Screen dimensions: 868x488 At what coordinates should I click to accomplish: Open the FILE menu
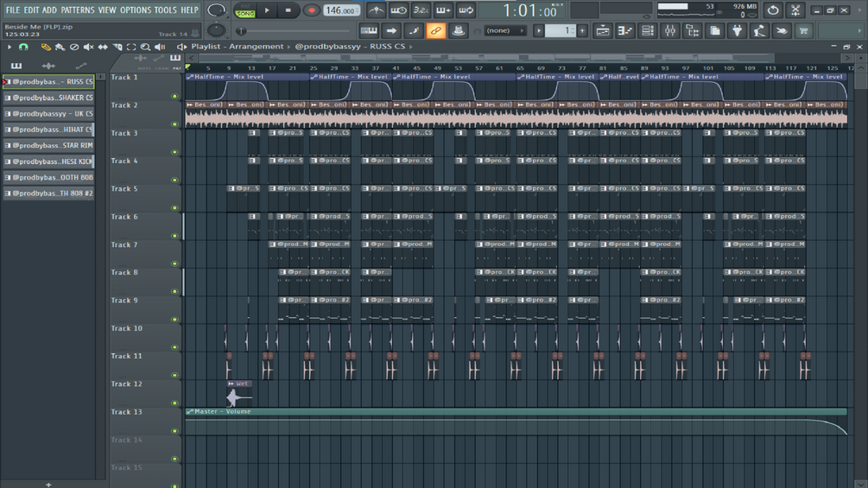tap(12, 10)
